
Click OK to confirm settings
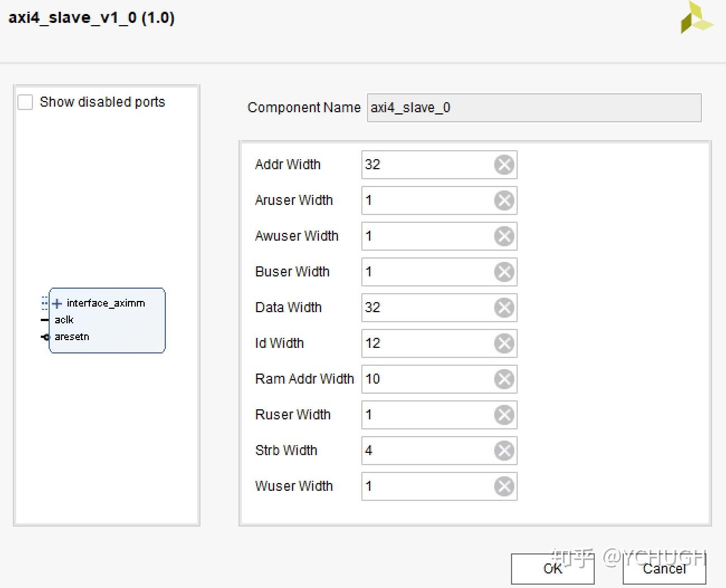[x=552, y=568]
